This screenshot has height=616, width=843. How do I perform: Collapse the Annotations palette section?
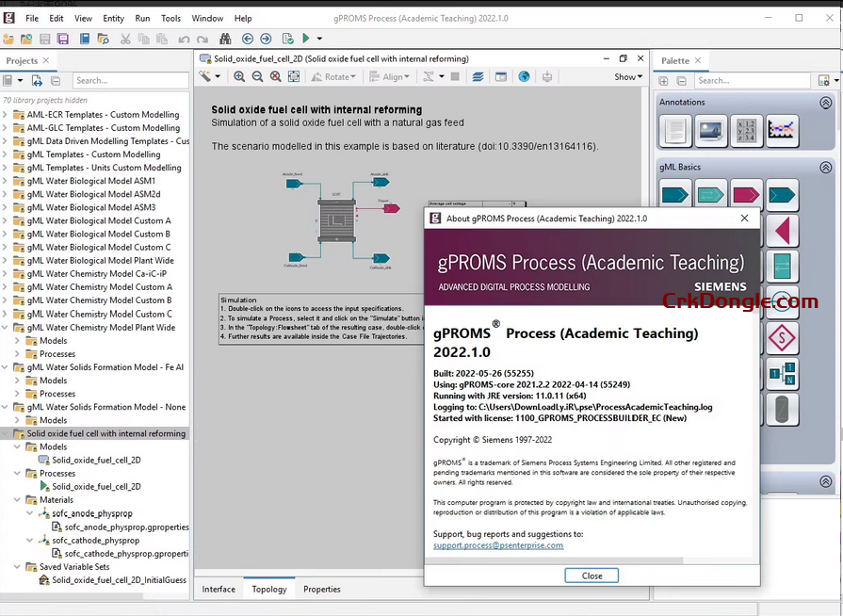[x=826, y=102]
